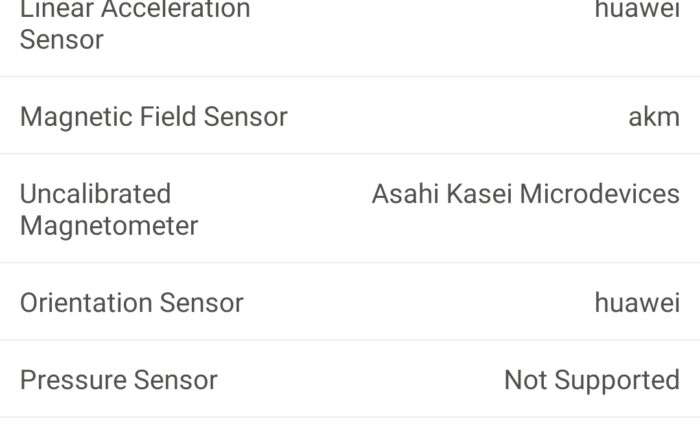
Task: Tap huawei value beside Linear Acceleration Sensor
Action: (x=637, y=10)
